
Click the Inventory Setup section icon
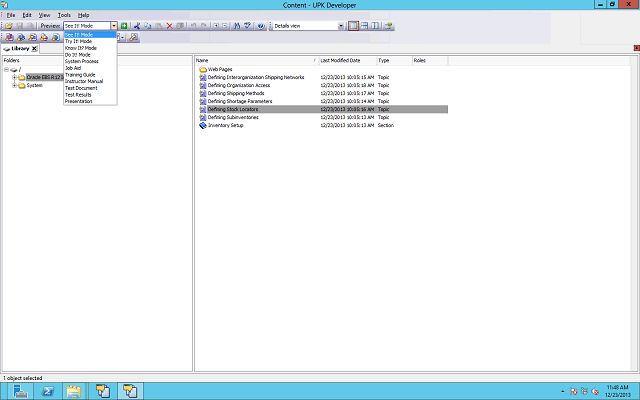pos(202,125)
